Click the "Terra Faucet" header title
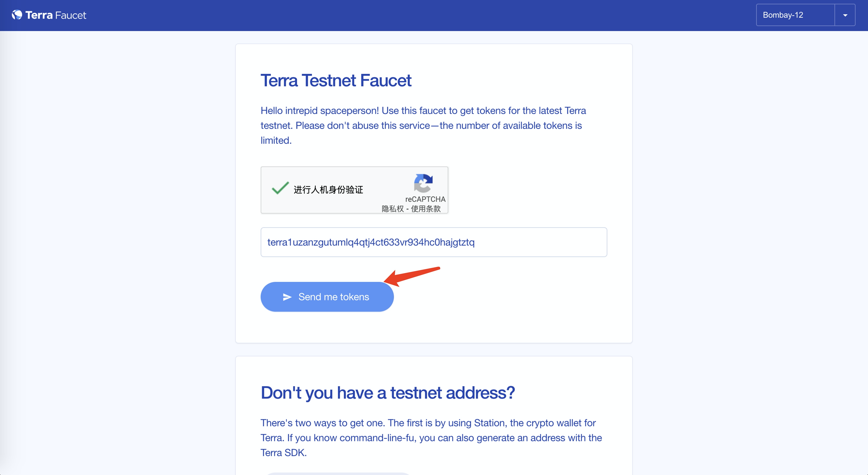The width and height of the screenshot is (868, 475). point(56,15)
